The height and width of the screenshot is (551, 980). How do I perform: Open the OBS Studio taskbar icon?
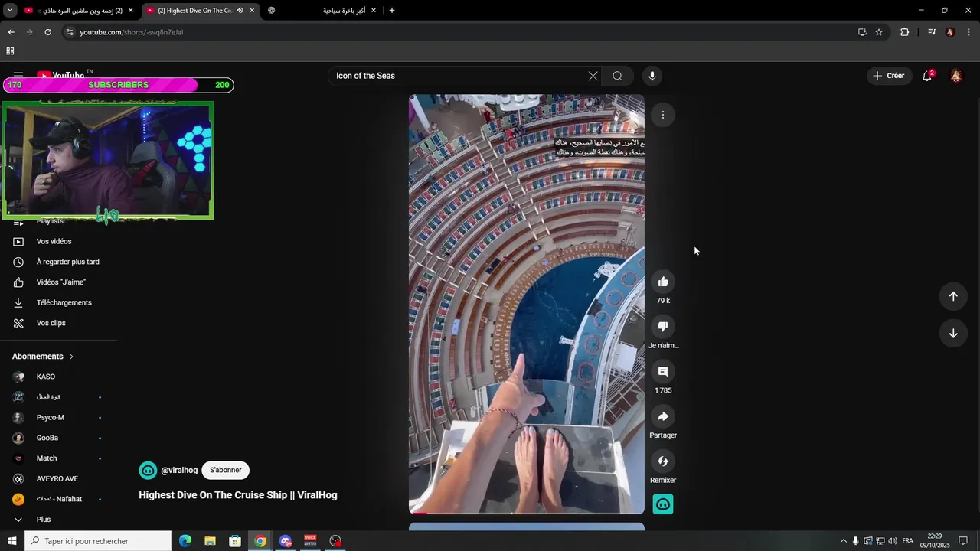point(335,541)
